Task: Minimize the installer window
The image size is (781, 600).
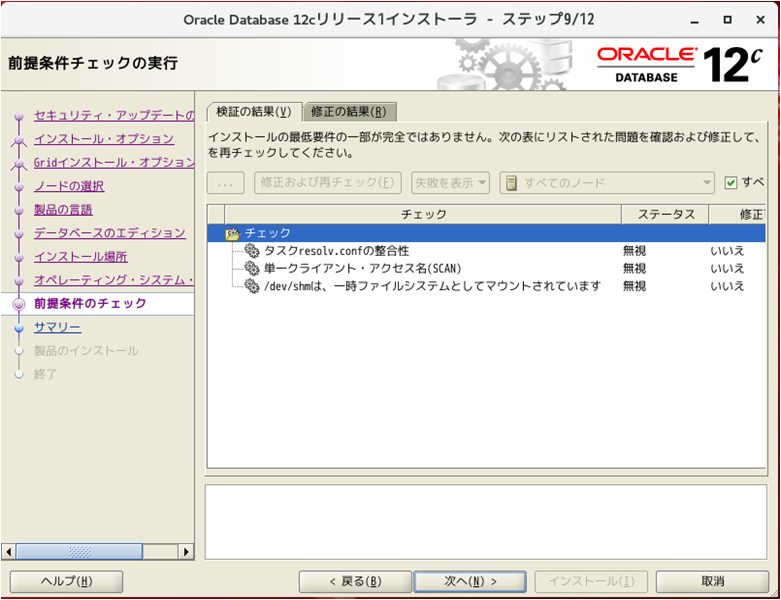Action: 694,20
